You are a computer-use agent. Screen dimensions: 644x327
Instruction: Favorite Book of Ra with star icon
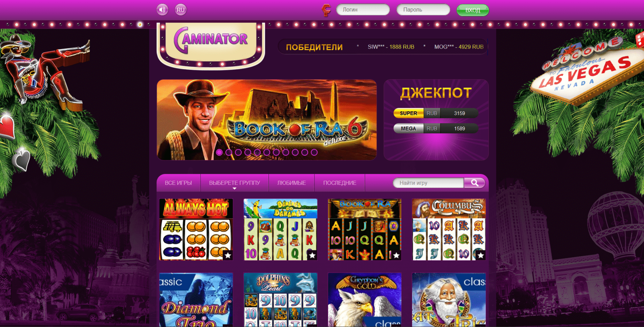(x=397, y=255)
